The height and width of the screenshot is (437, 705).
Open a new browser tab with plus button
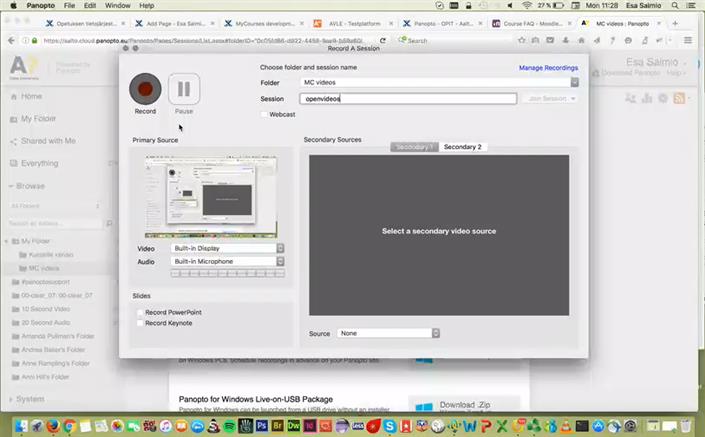point(675,23)
